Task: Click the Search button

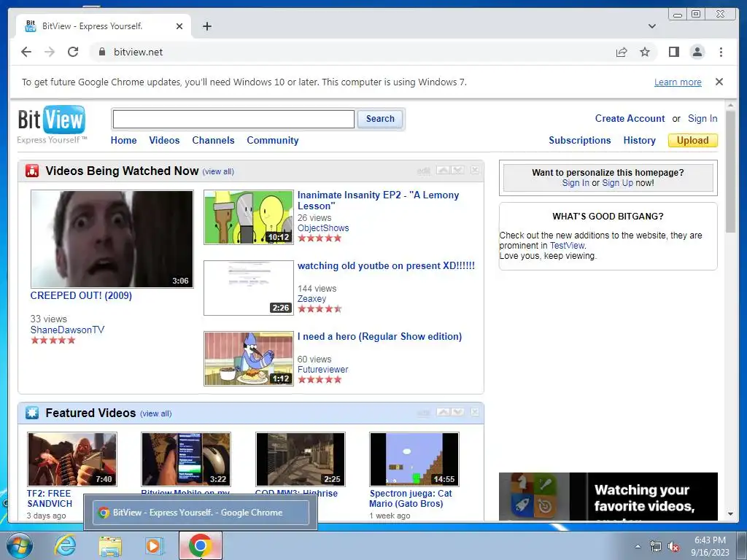Action: point(379,119)
